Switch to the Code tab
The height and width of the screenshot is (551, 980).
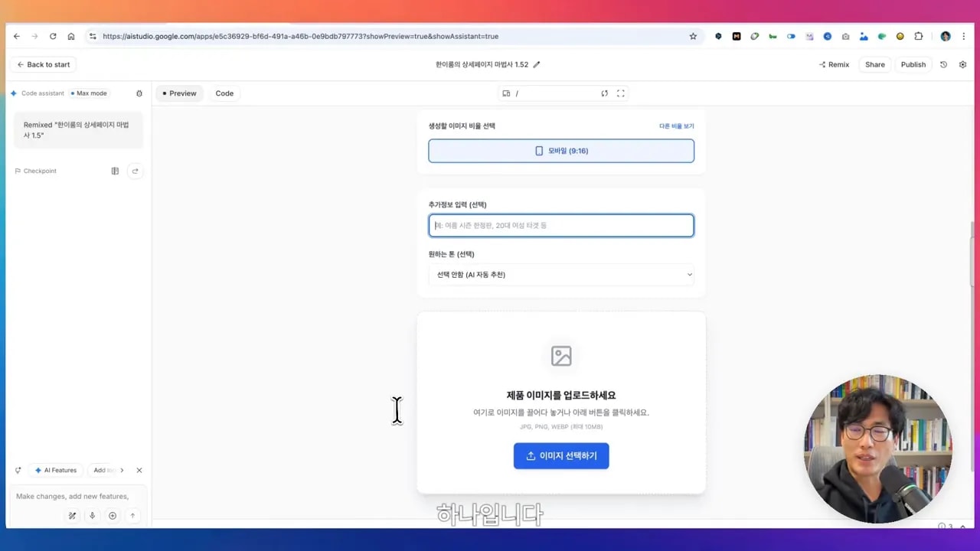click(x=224, y=93)
